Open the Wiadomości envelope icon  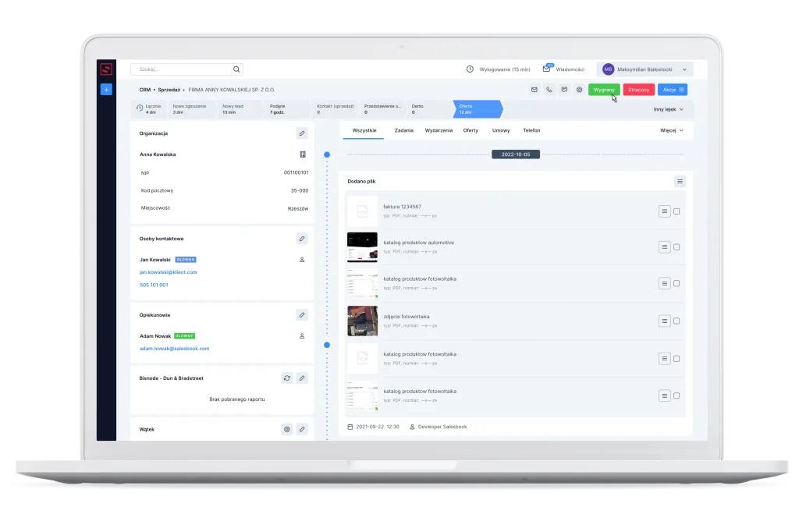coord(547,69)
